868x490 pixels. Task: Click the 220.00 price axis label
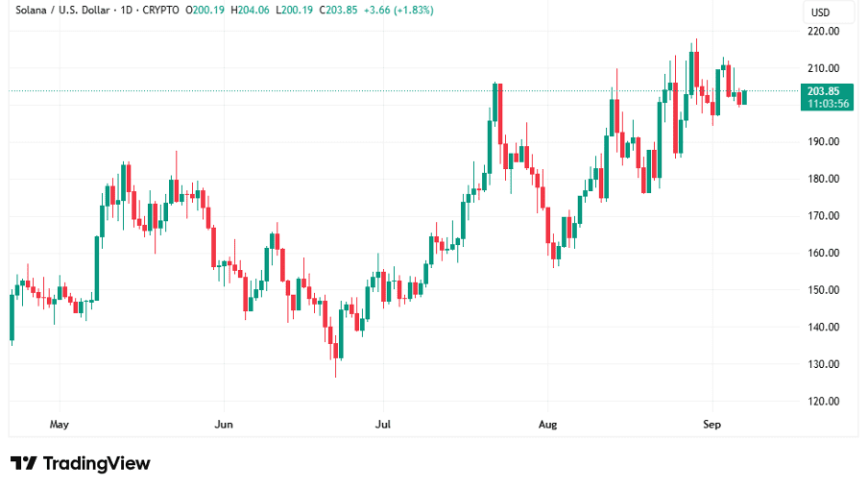pos(825,31)
